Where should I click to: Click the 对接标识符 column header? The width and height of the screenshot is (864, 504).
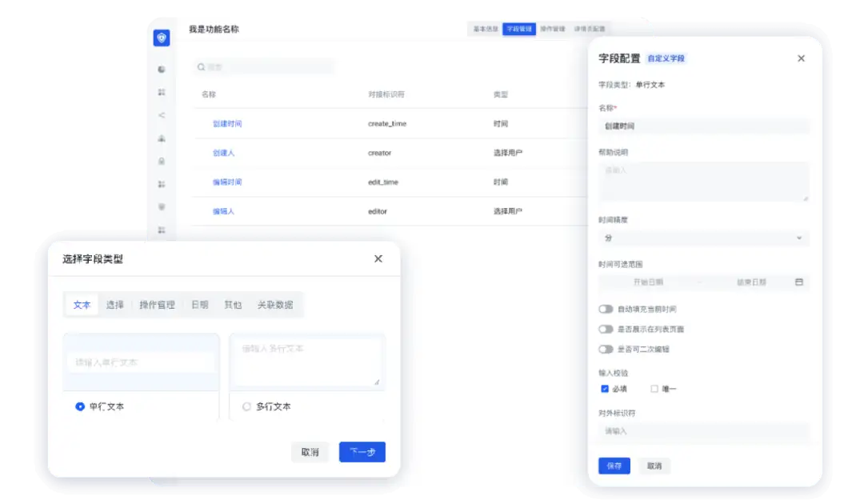click(x=386, y=94)
